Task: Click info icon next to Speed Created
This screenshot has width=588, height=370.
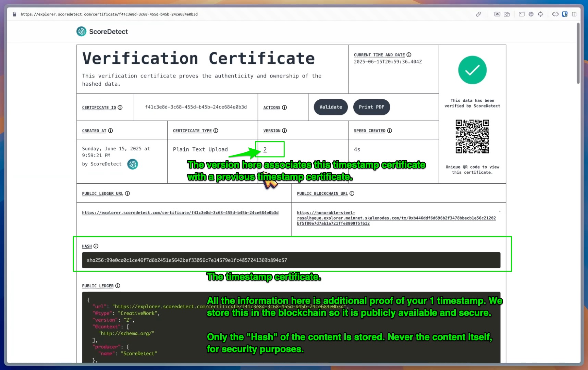Action: [x=389, y=131]
